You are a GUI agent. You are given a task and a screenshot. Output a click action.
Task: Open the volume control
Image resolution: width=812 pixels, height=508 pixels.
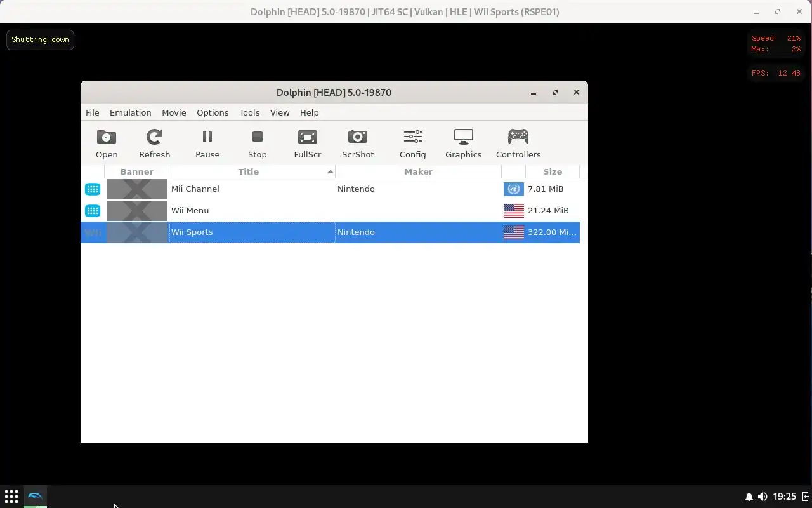[763, 497]
